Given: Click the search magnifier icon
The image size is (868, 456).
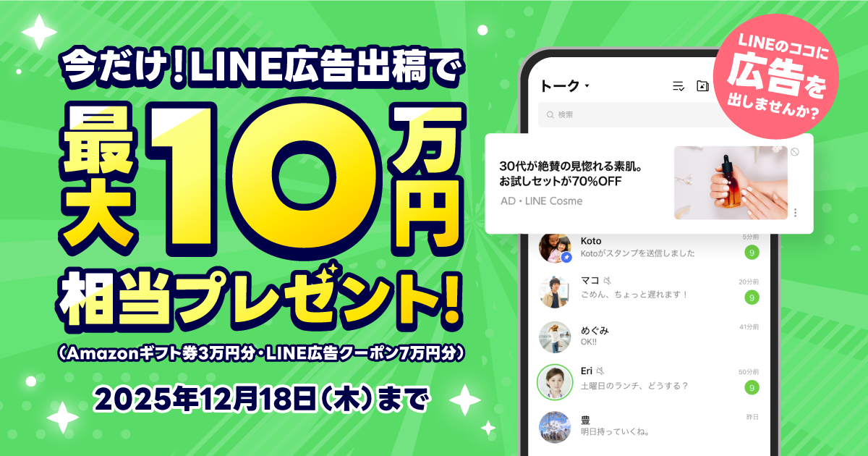Looking at the screenshot, I should coord(550,115).
